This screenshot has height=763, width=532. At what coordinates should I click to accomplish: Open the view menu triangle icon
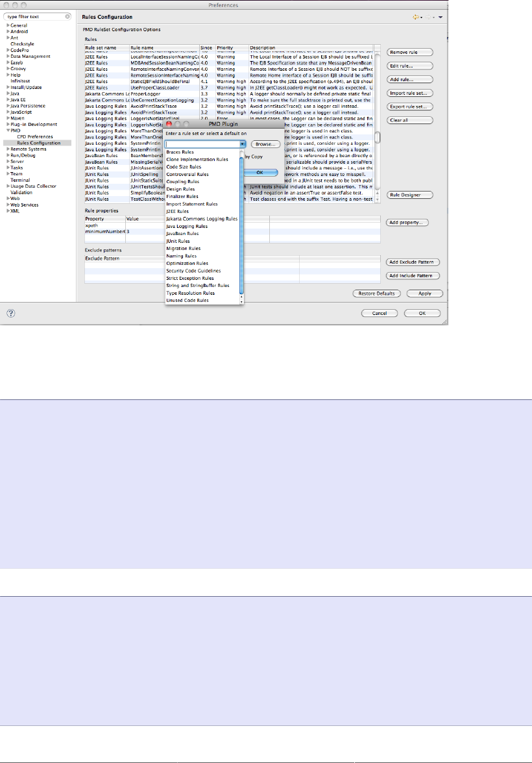coord(440,17)
